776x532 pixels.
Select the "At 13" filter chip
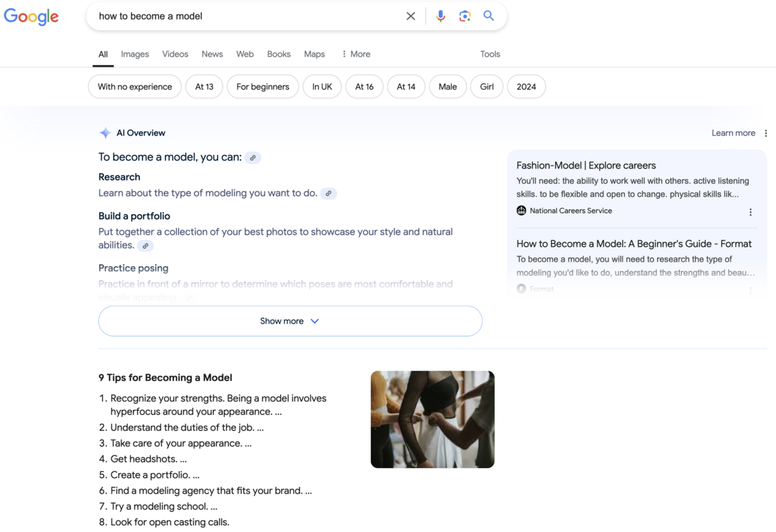[204, 87]
